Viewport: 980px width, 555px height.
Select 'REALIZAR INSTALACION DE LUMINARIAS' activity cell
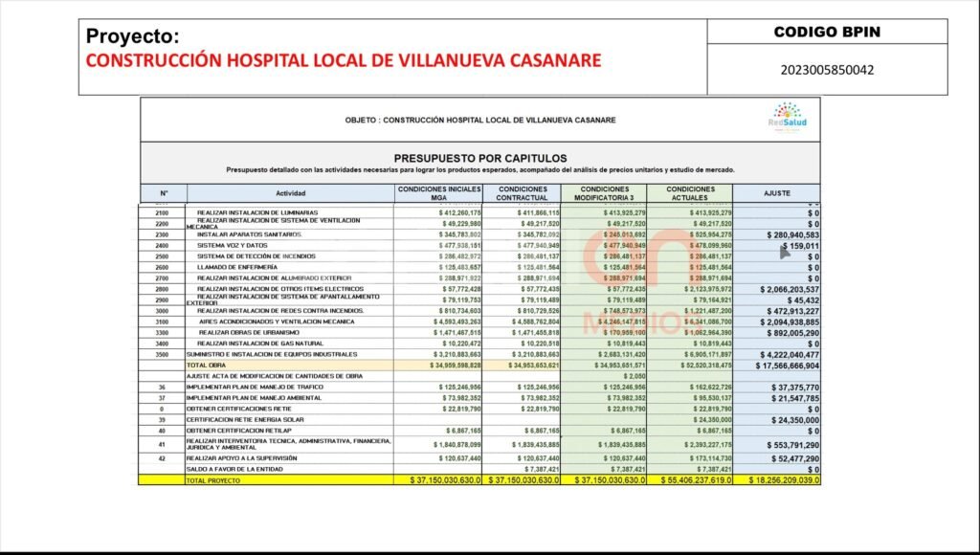[257, 212]
